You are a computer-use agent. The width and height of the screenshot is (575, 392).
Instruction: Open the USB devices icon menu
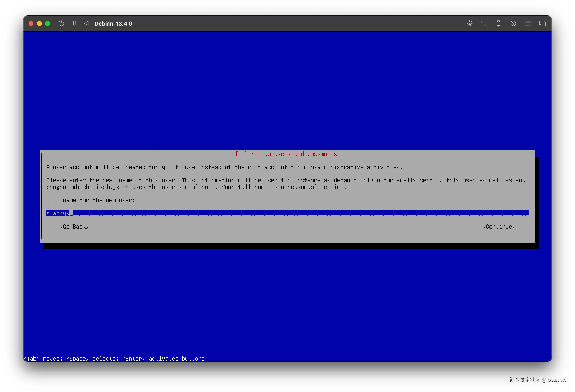(498, 24)
